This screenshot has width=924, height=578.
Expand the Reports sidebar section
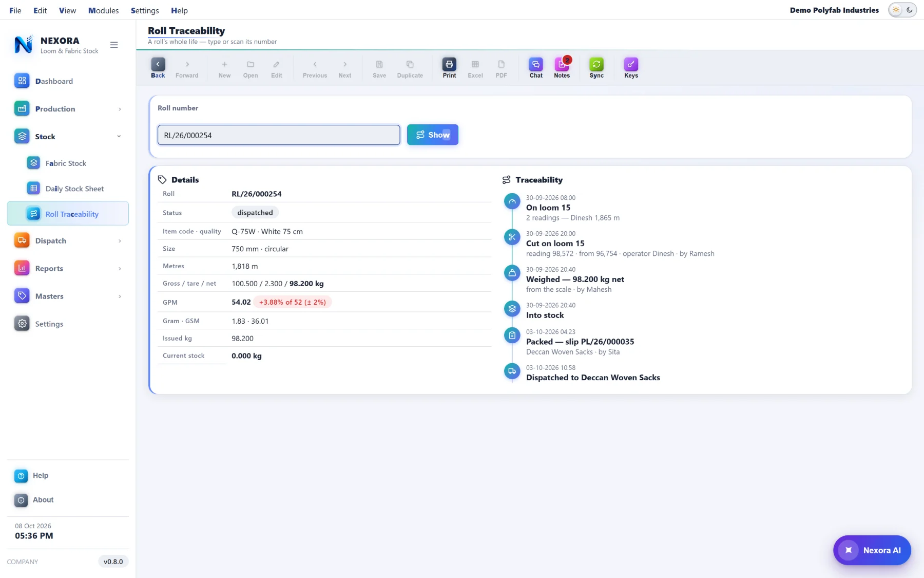click(x=68, y=269)
